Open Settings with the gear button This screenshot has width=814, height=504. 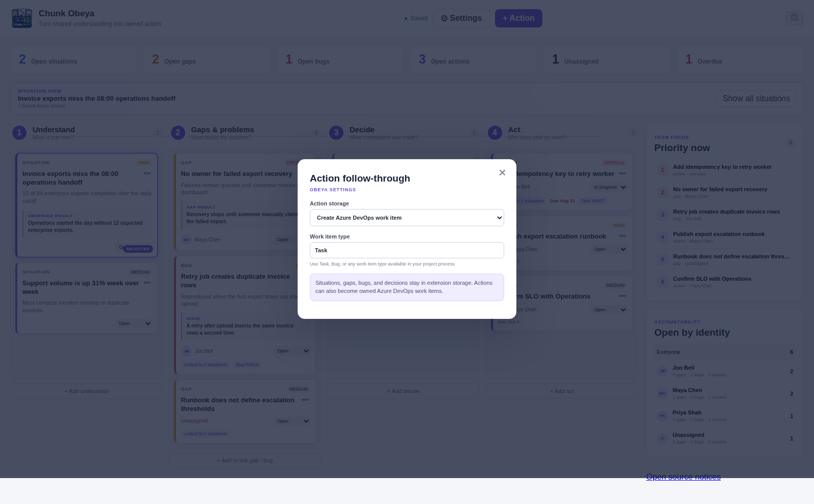[x=461, y=18]
